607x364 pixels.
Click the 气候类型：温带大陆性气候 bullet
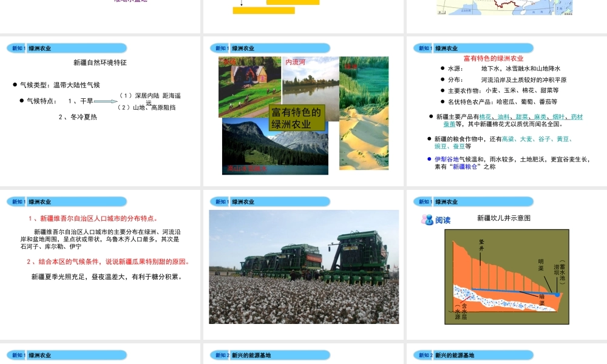tap(56, 85)
